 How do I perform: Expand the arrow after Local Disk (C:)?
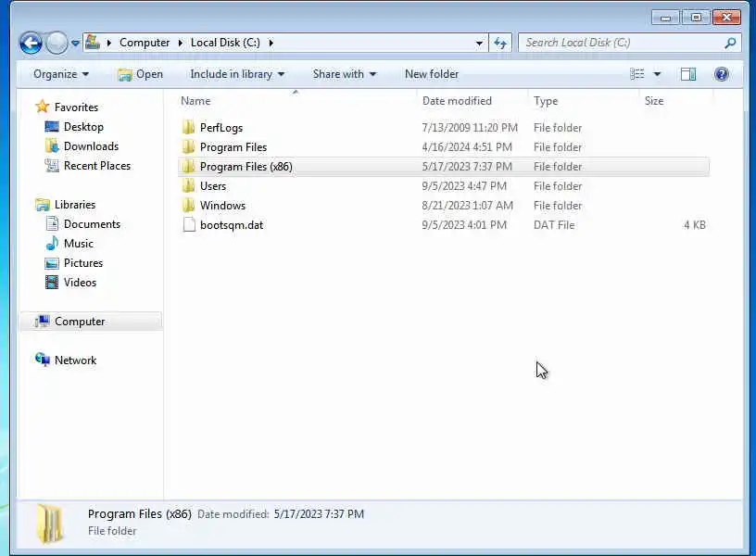271,43
